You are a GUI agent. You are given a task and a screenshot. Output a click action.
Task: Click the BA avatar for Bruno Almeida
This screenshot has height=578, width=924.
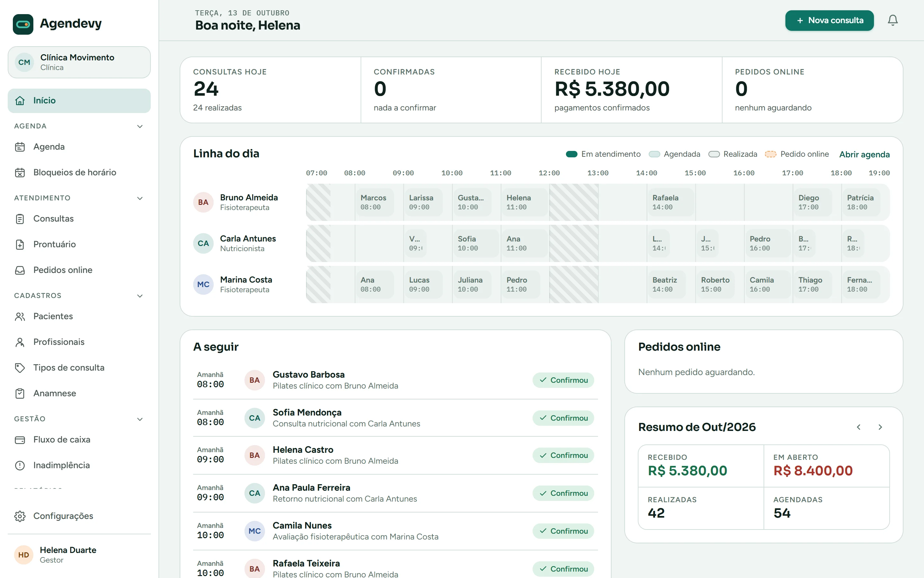click(x=203, y=202)
